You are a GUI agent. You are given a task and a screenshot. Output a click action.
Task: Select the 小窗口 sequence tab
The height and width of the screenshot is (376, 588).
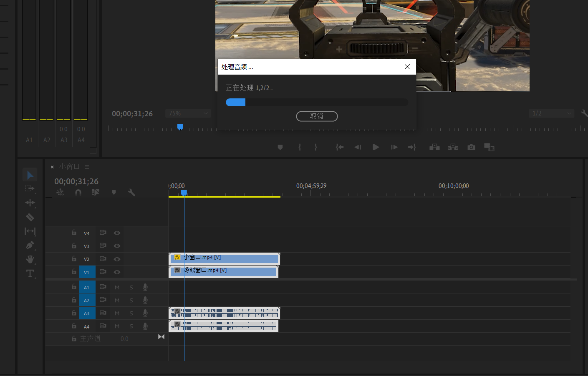69,167
